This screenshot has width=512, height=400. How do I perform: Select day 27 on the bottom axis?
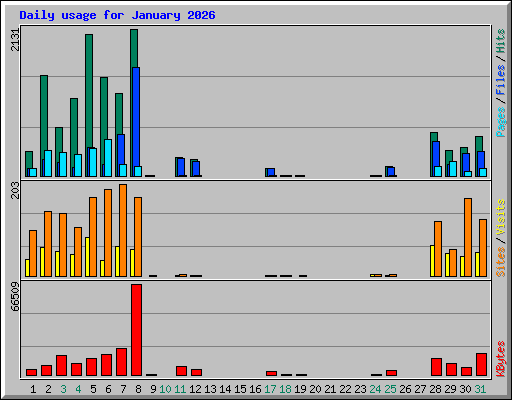(x=420, y=389)
